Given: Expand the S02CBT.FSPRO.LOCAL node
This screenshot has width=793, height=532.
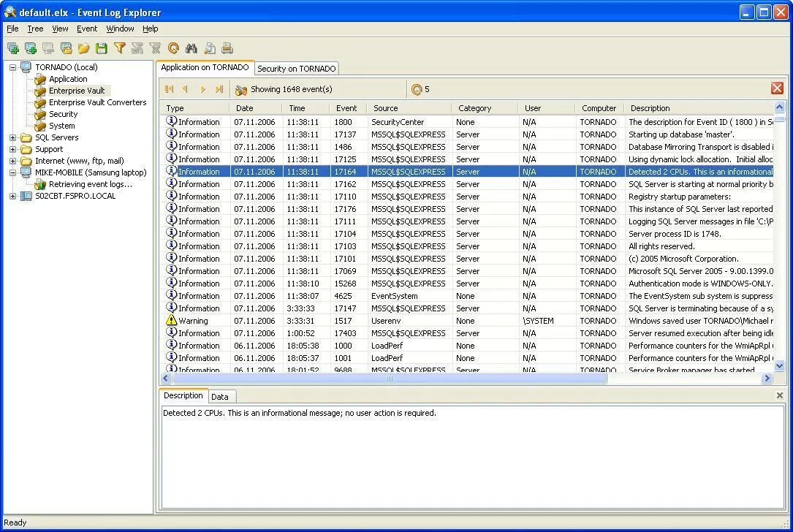Looking at the screenshot, I should click(12, 197).
